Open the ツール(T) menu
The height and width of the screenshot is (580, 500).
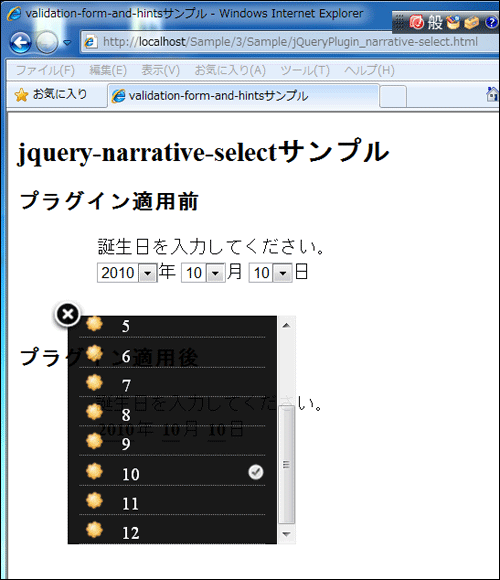[x=305, y=70]
